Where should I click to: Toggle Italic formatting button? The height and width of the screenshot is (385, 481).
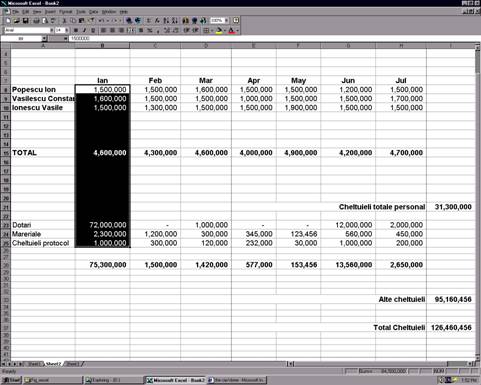tap(85, 30)
